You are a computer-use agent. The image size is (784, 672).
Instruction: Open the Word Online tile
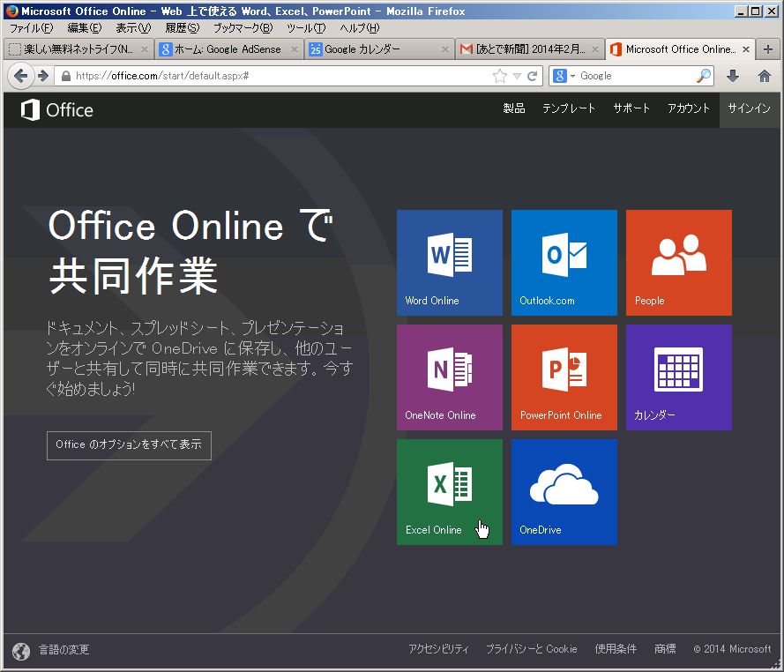450,263
